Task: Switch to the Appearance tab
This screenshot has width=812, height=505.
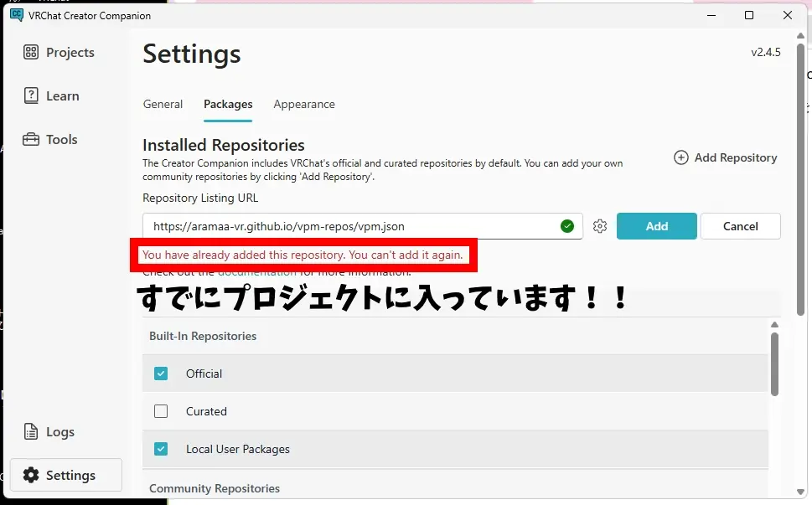Action: (x=303, y=104)
